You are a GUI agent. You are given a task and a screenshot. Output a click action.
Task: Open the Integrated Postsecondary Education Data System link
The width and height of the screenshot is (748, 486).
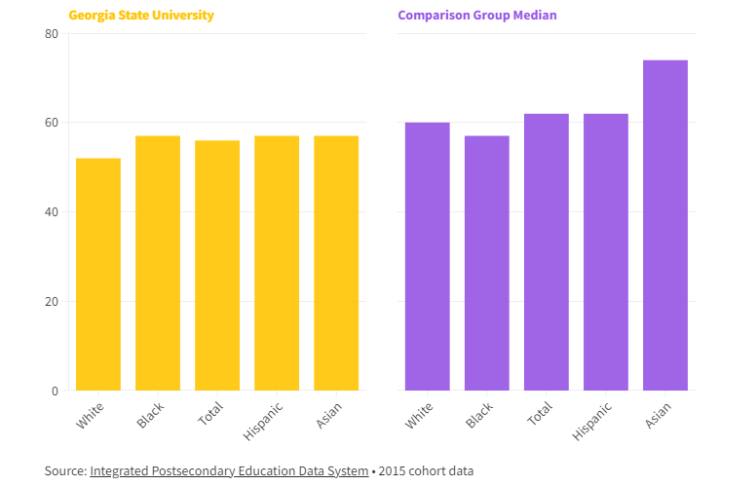229,470
